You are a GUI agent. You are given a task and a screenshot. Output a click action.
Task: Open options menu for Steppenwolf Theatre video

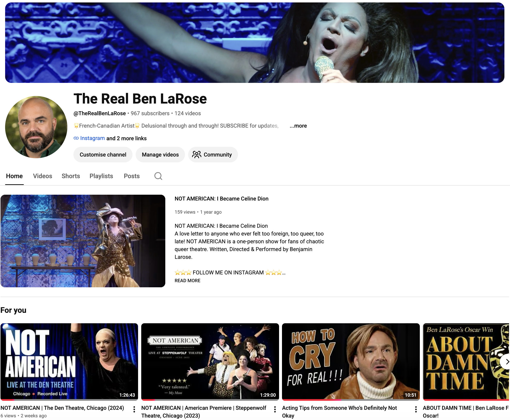[275, 409]
